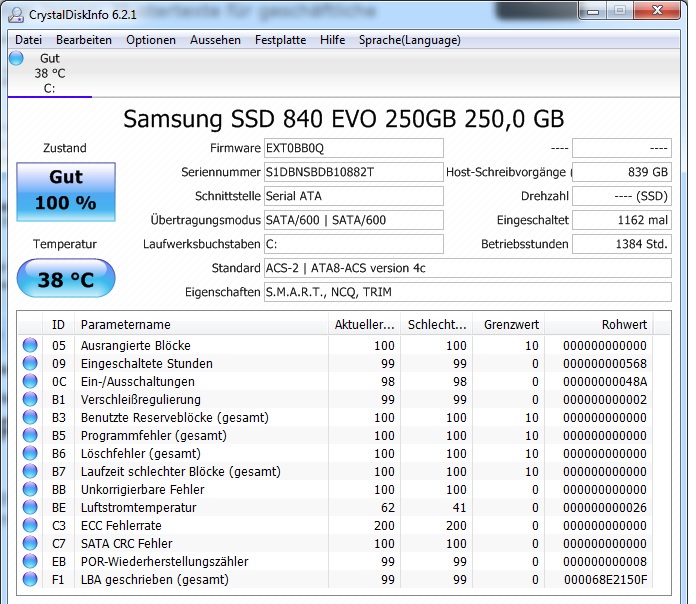Click current value 200 in ECC Fehlerrate row
This screenshot has height=604, width=696.
384,525
